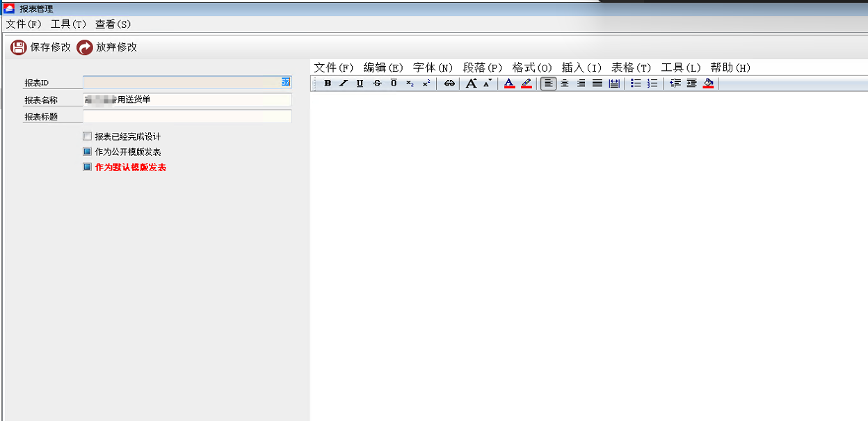The height and width of the screenshot is (421, 868).
Task: Open the 编辑(E) menu
Action: 383,67
